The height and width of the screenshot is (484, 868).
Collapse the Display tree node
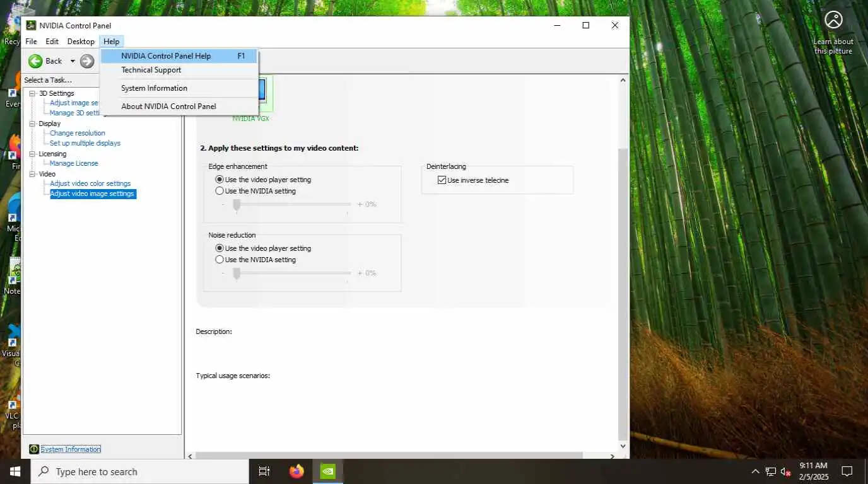coord(33,124)
